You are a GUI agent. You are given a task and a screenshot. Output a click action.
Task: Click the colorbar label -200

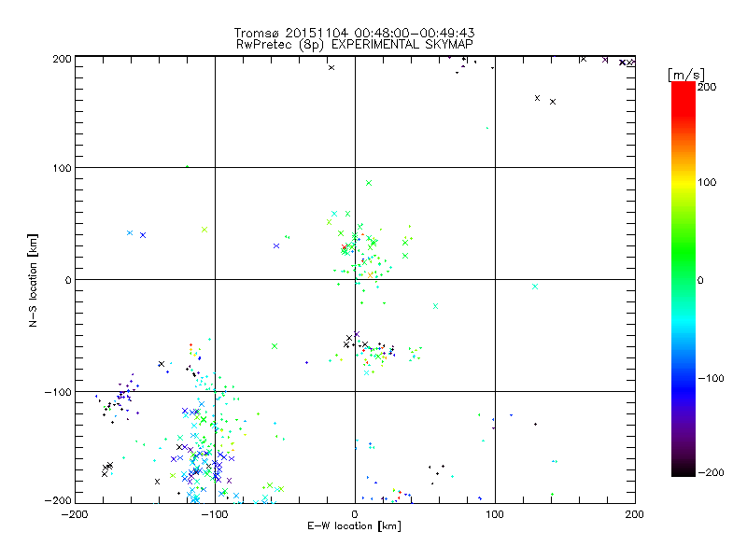(x=711, y=472)
